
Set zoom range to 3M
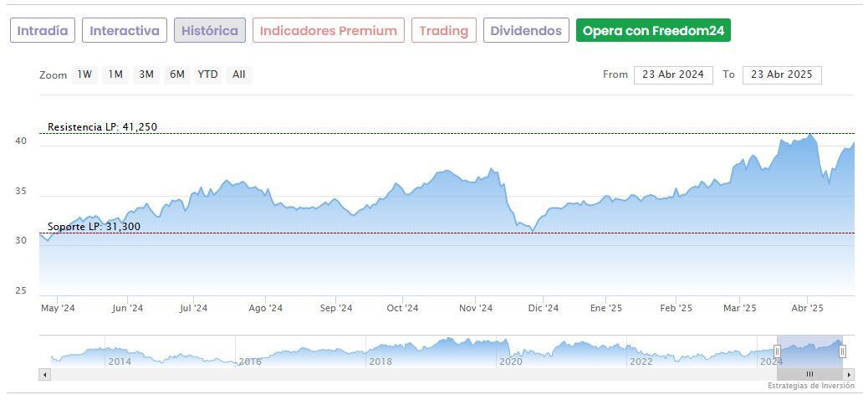[146, 74]
